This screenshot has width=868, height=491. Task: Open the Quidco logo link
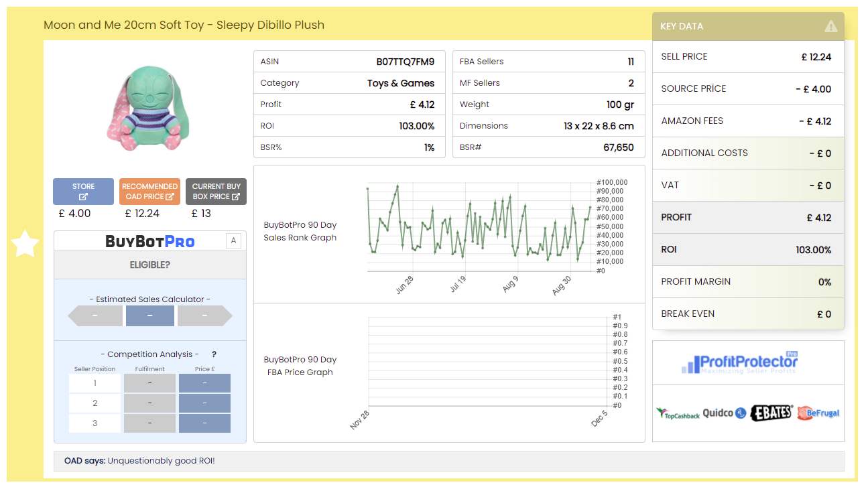[724, 413]
